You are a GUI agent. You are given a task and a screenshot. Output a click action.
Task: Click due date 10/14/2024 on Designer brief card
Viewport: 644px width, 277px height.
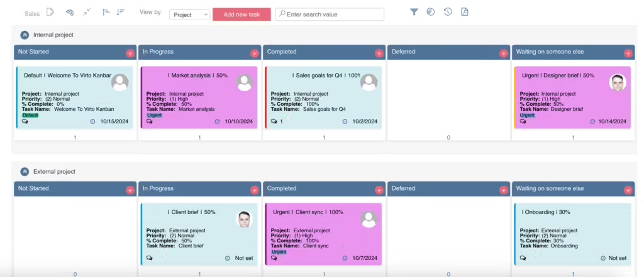612,122
